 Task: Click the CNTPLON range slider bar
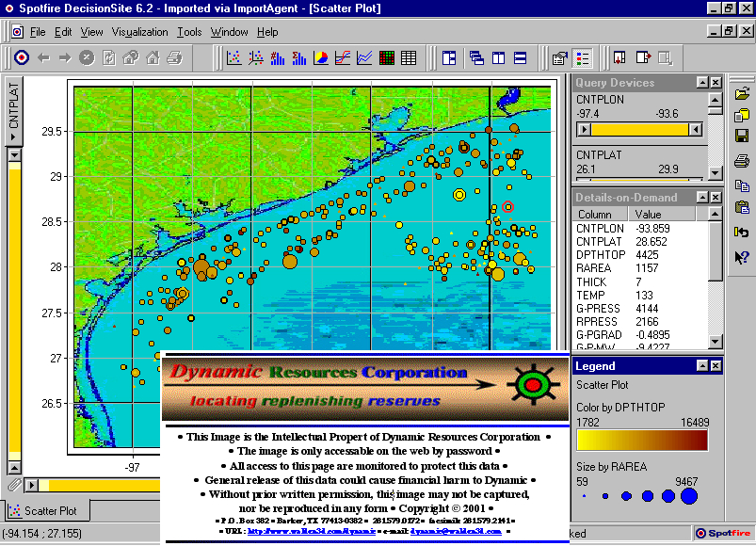(x=640, y=129)
